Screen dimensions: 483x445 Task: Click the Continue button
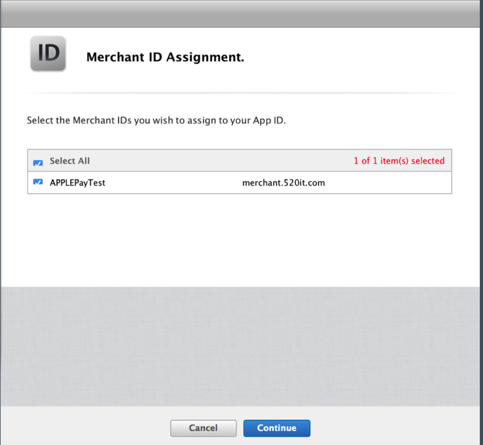tap(277, 428)
